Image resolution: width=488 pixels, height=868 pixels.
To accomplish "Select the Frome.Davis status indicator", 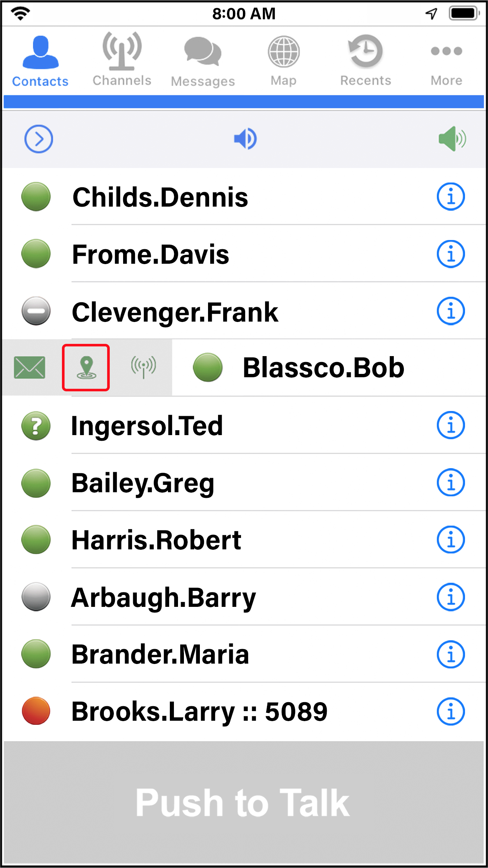I will [x=36, y=254].
